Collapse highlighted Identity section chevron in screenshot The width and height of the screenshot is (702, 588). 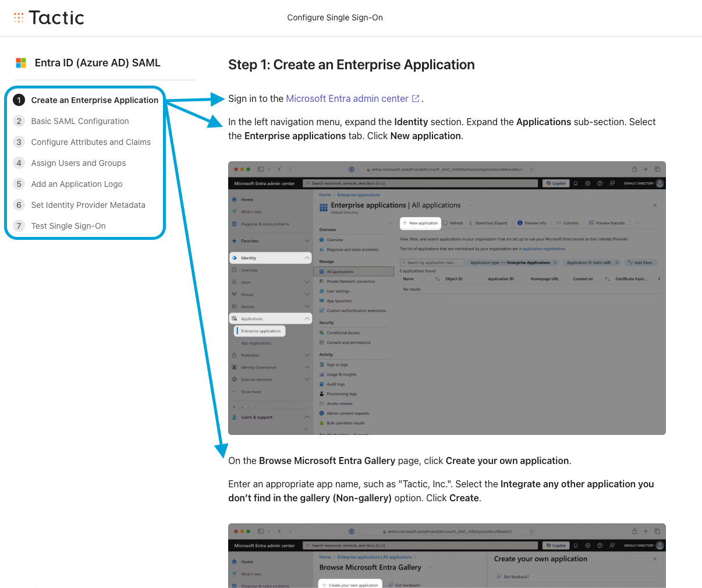(x=307, y=258)
